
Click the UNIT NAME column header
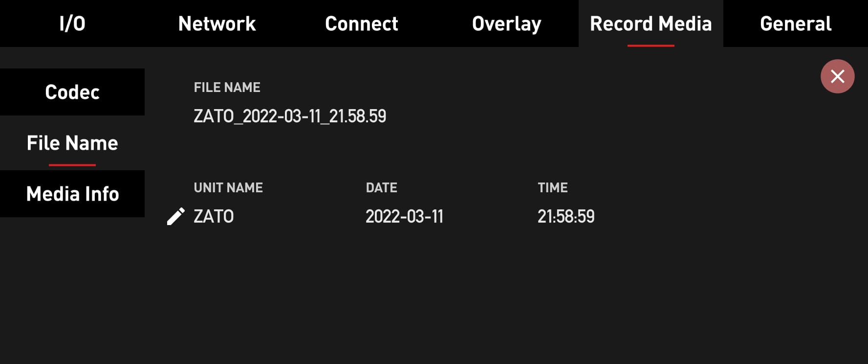(228, 187)
